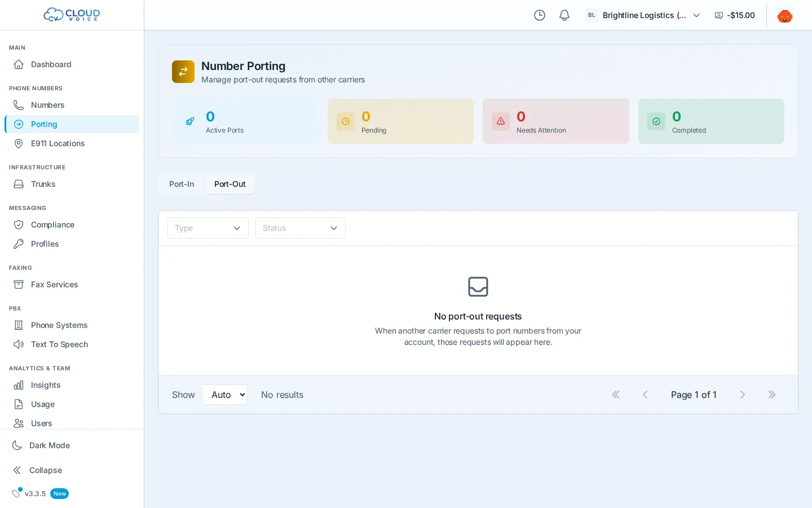
Task: Open the Type filter dropdown
Action: click(x=208, y=228)
